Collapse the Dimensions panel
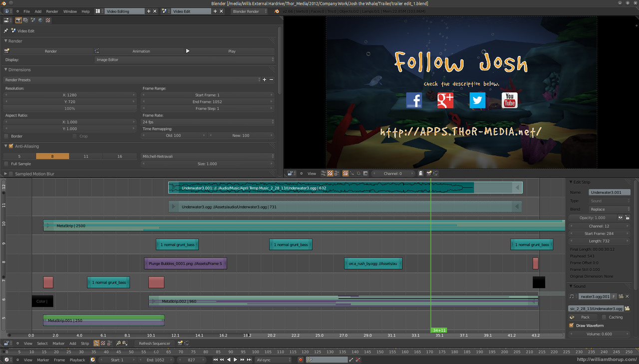Screen dimensions: 639x364 click(6, 70)
